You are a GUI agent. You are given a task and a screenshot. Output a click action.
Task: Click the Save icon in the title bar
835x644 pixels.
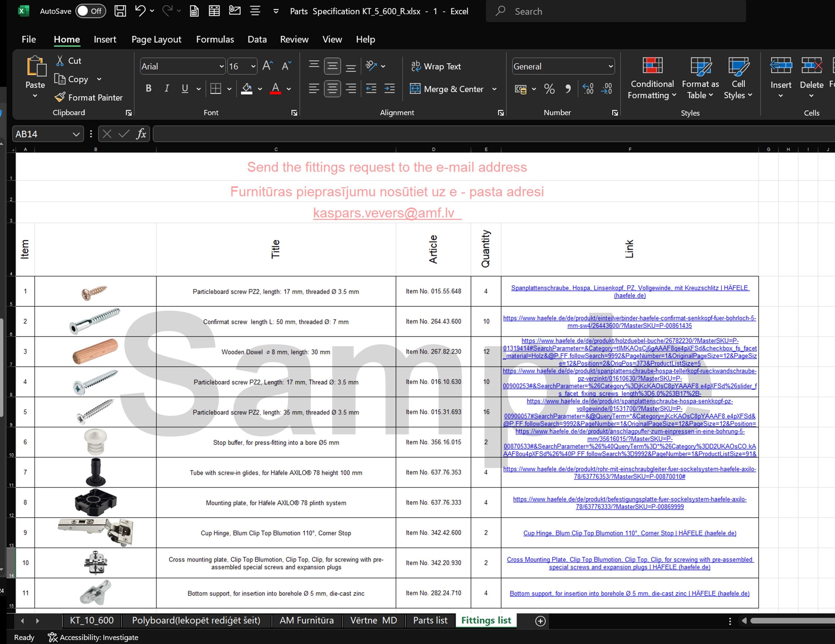tap(120, 11)
